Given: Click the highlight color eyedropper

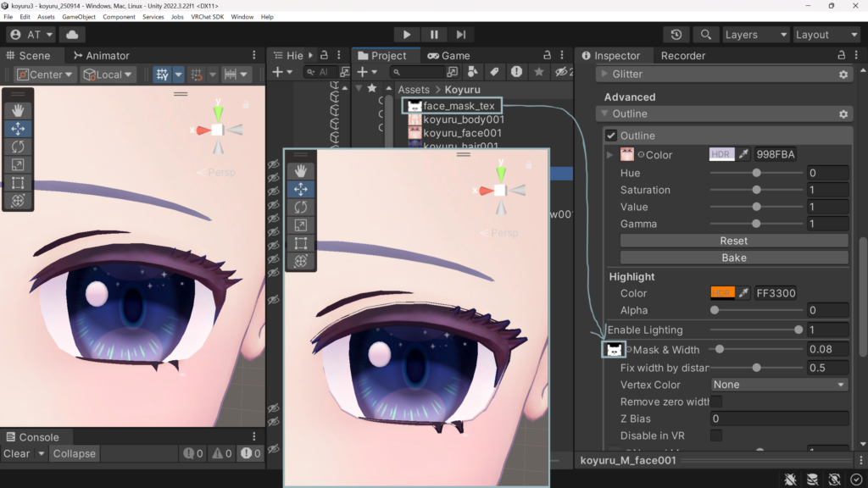Looking at the screenshot, I should pyautogui.click(x=743, y=293).
